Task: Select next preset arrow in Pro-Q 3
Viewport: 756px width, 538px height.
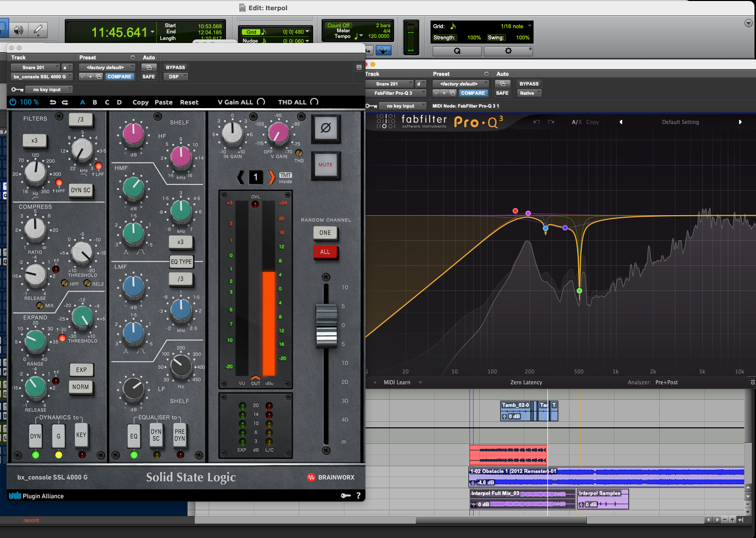Action: click(740, 122)
